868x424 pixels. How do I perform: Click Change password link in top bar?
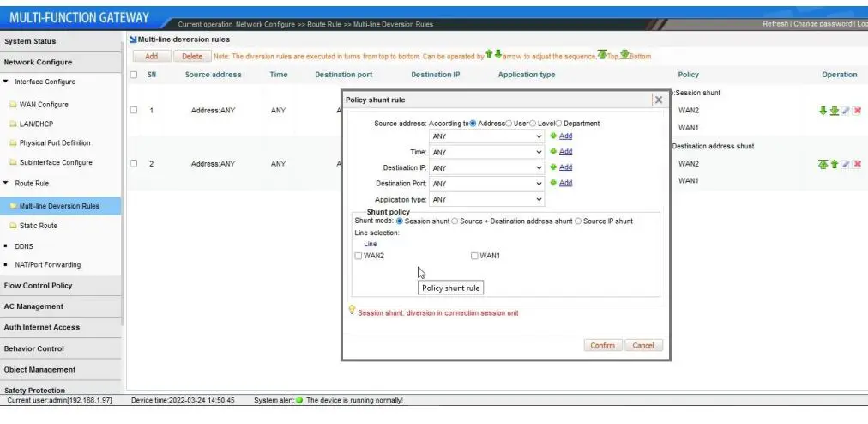(x=823, y=24)
